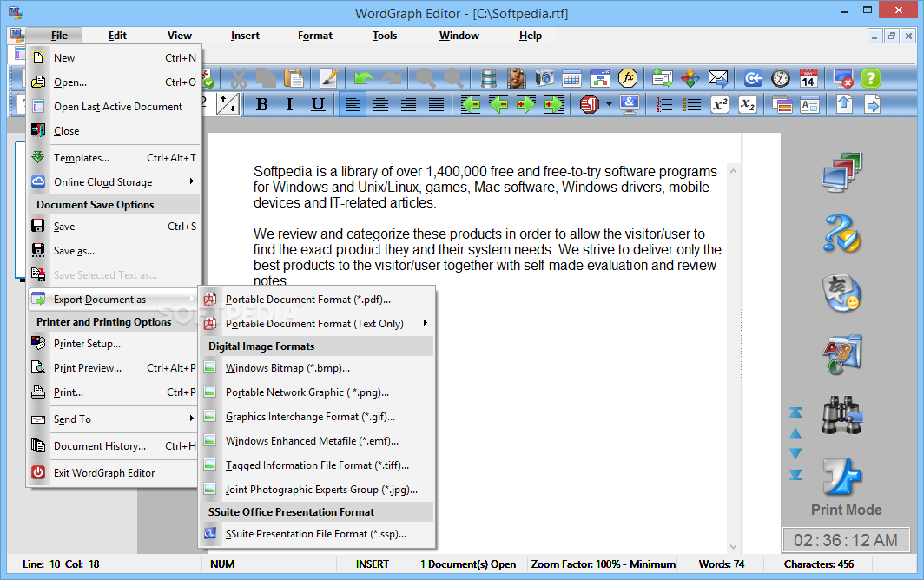Click the paintbrush document icon
Image resolution: width=924 pixels, height=580 pixels.
[329, 78]
